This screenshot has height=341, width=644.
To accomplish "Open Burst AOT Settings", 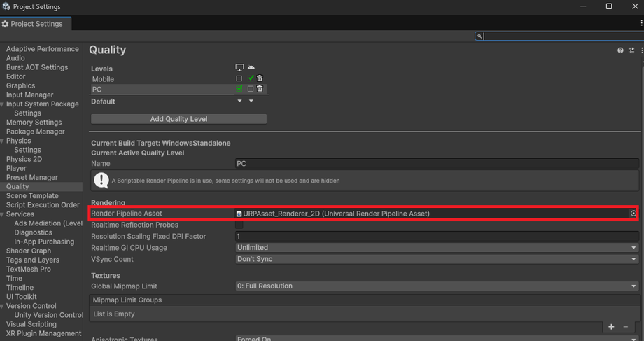I will pos(37,67).
